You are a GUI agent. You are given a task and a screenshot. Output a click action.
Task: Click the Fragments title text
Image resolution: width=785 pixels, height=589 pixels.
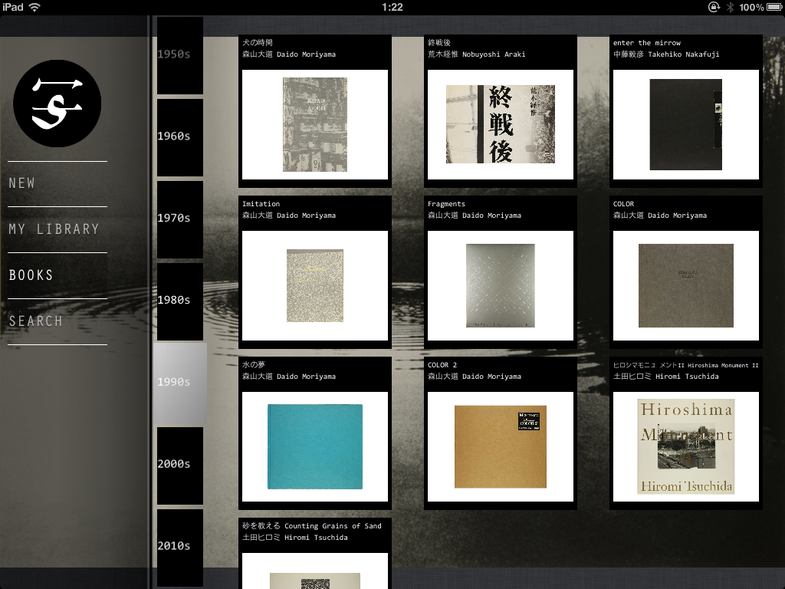(446, 204)
